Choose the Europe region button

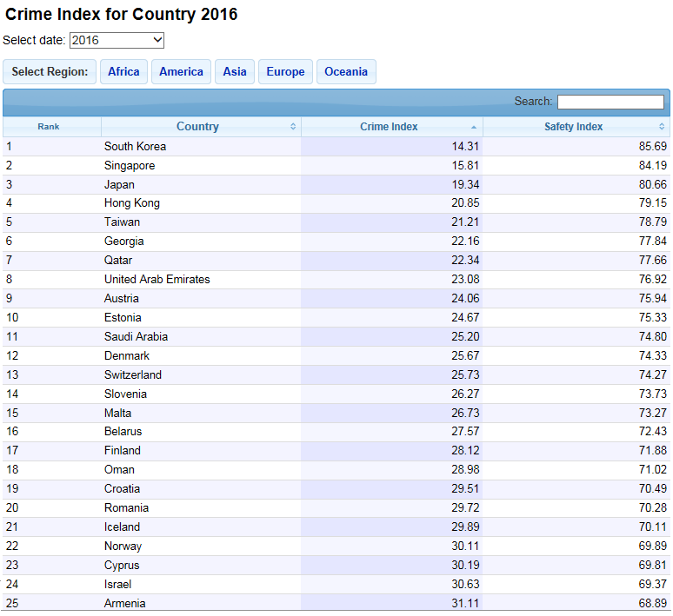pyautogui.click(x=285, y=72)
